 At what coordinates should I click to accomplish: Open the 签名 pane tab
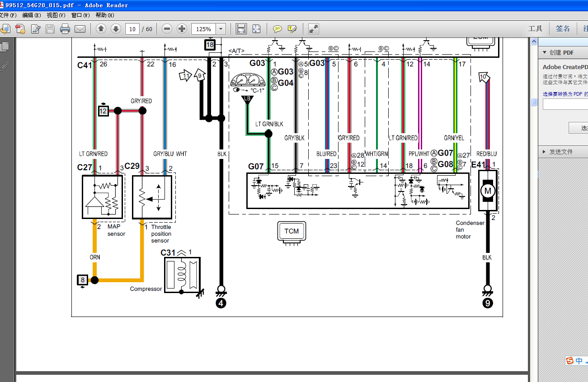pyautogui.click(x=563, y=28)
